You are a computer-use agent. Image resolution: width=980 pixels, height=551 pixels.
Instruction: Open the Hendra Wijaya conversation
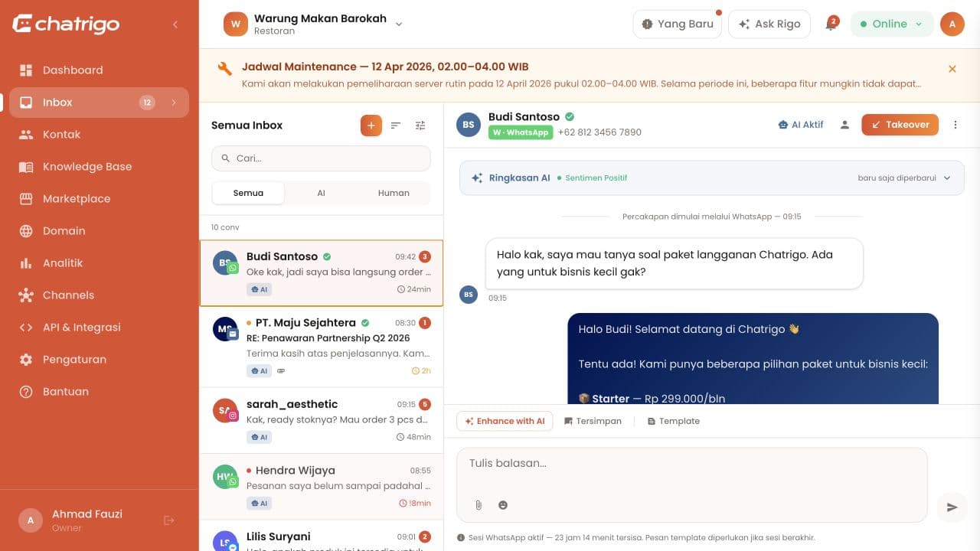[322, 487]
